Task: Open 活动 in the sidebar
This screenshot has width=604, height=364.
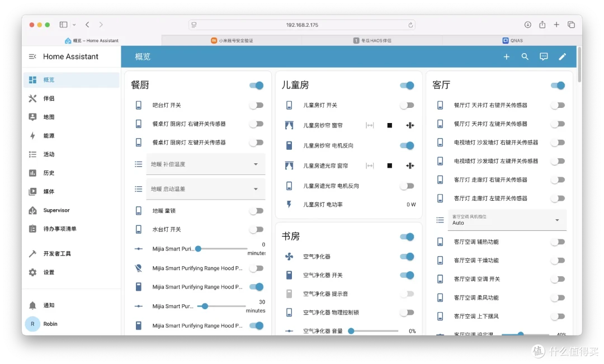Action: [x=71, y=154]
